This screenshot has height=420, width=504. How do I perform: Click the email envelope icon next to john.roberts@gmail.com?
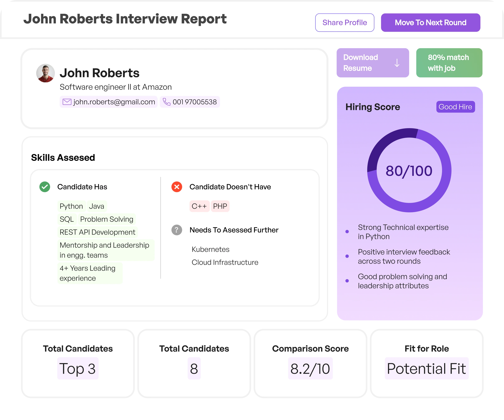click(x=67, y=102)
